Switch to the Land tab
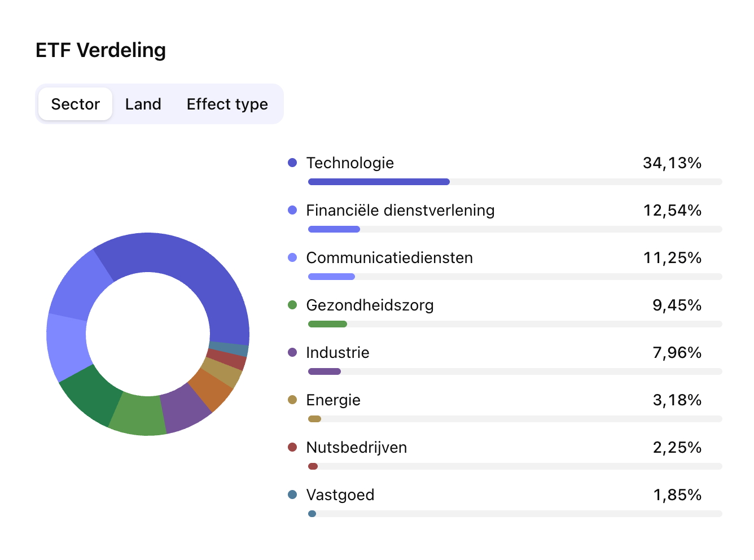Viewport: 754px width, 560px height. pyautogui.click(x=143, y=104)
